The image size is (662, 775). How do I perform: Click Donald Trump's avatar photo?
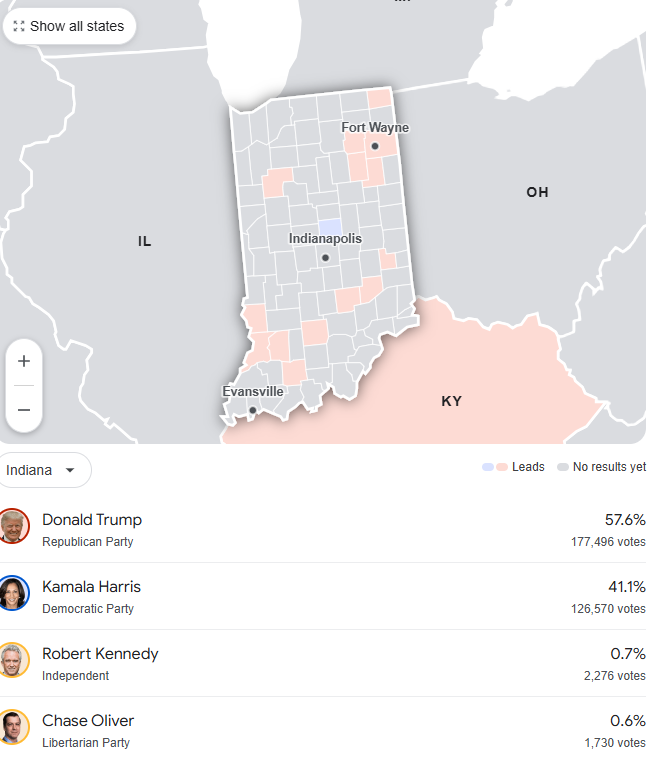(13, 526)
